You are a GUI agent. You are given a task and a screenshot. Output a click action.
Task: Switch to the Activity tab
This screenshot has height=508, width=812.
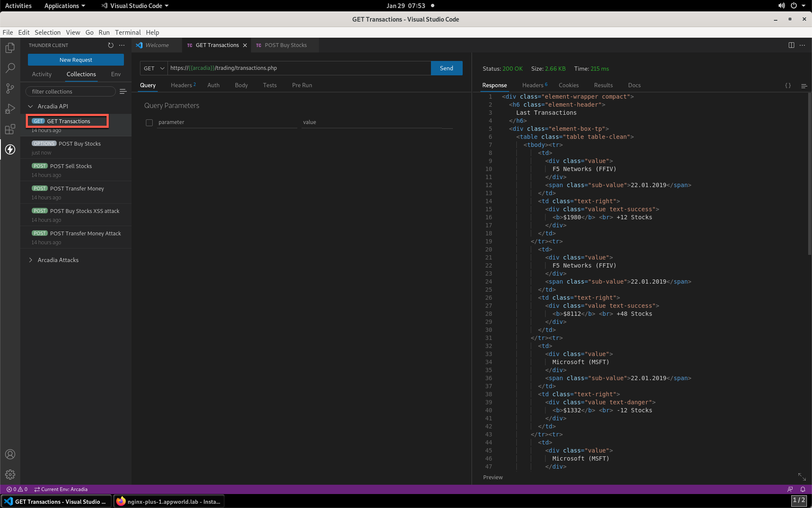coord(42,74)
